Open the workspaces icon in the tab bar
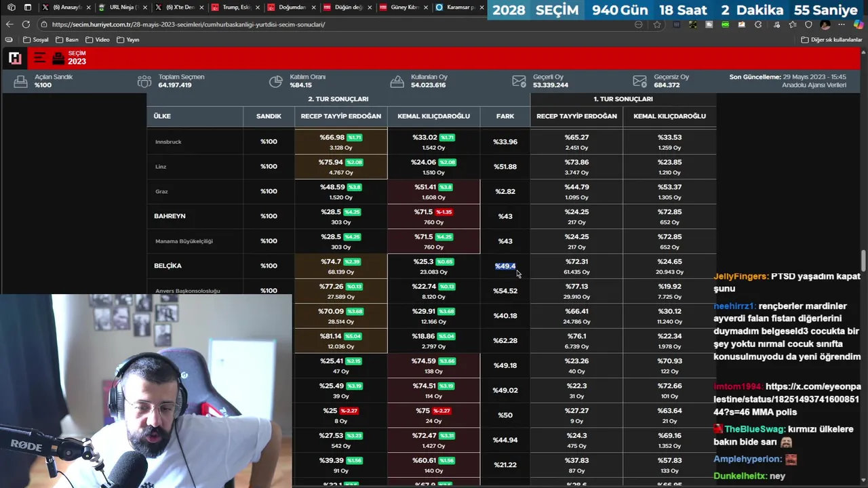The width and height of the screenshot is (868, 488). pyautogui.click(x=12, y=7)
